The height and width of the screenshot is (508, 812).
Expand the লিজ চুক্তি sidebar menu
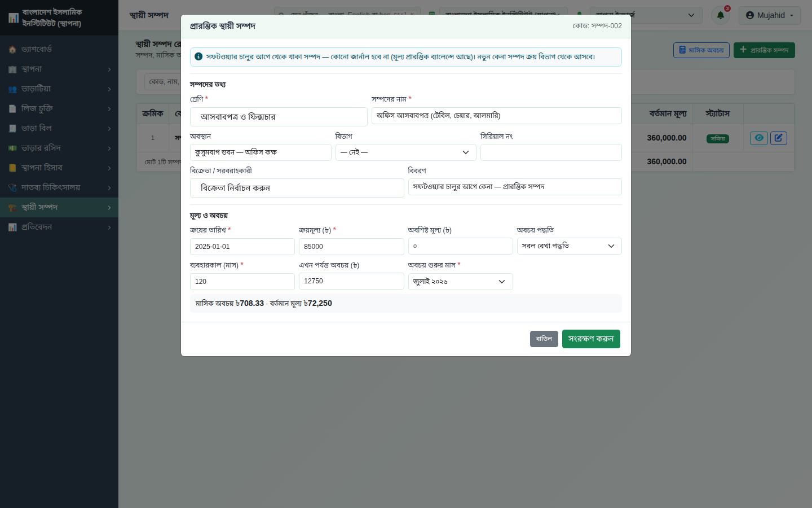tap(59, 108)
